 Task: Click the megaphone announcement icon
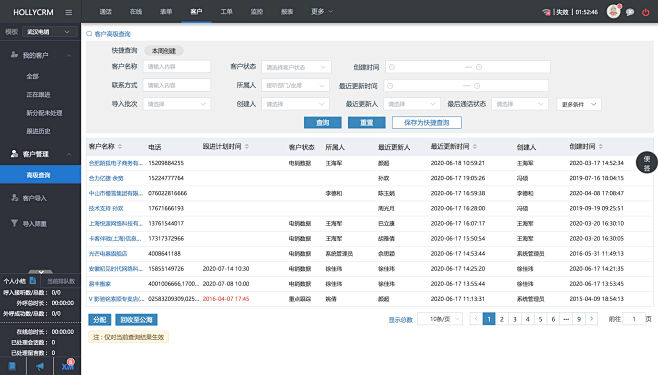tap(40, 366)
